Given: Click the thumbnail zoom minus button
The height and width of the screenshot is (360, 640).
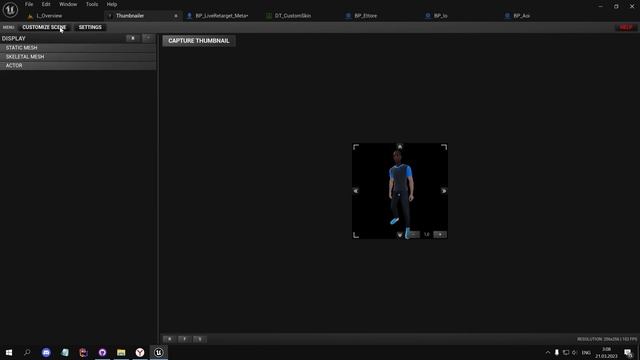Looking at the screenshot, I should coord(413,235).
